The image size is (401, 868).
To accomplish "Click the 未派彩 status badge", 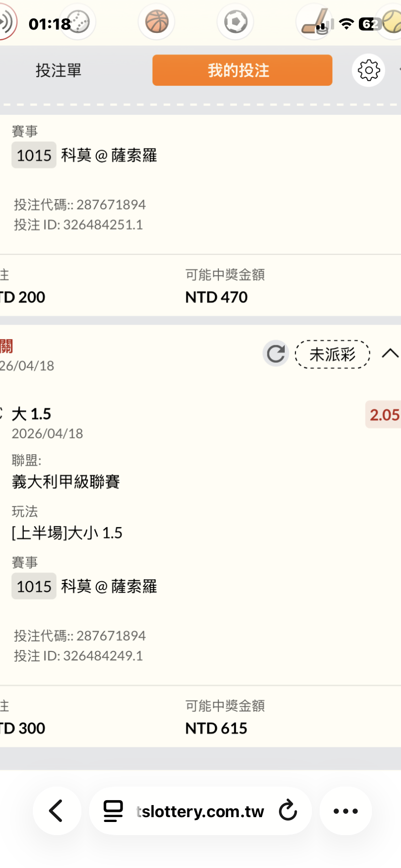I will pos(332,355).
